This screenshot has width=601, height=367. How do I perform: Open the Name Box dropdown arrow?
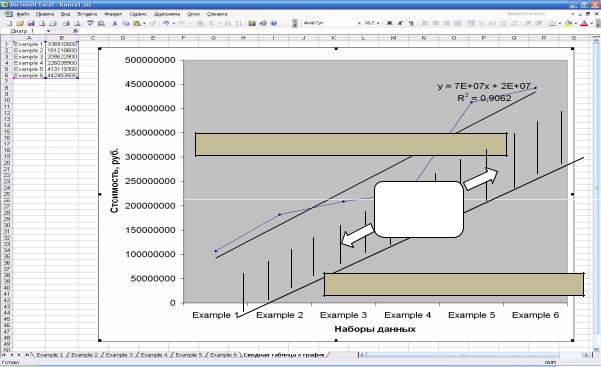pos(48,31)
